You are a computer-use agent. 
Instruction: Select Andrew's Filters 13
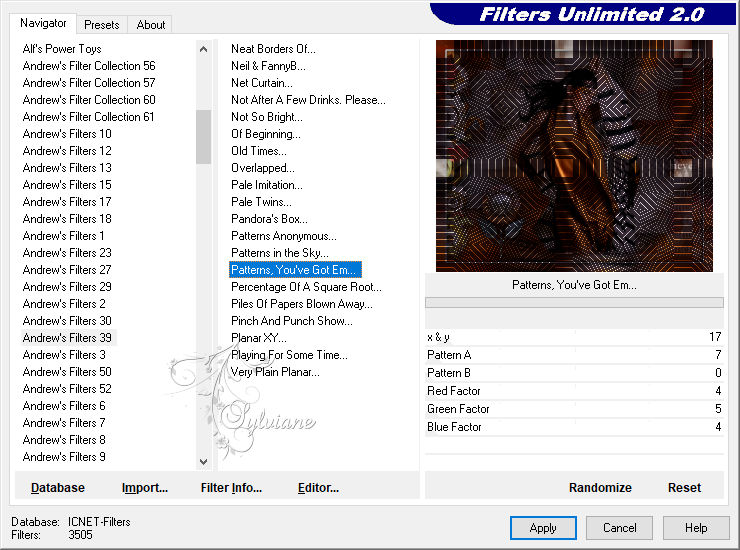[67, 168]
